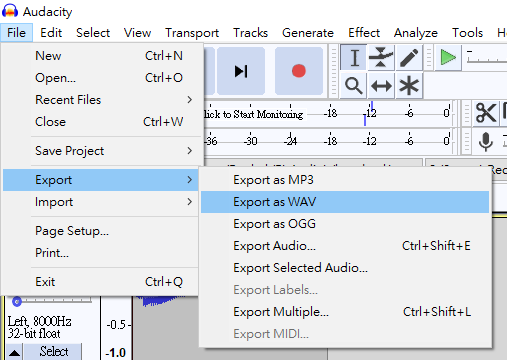
Task: Click the green Play-at-speed button
Action: click(x=448, y=58)
